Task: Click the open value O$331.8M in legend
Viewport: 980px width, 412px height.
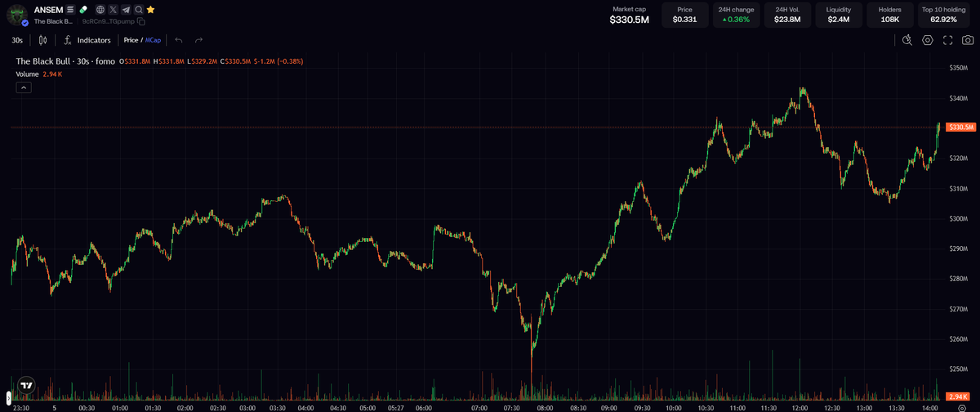Action: coord(136,61)
